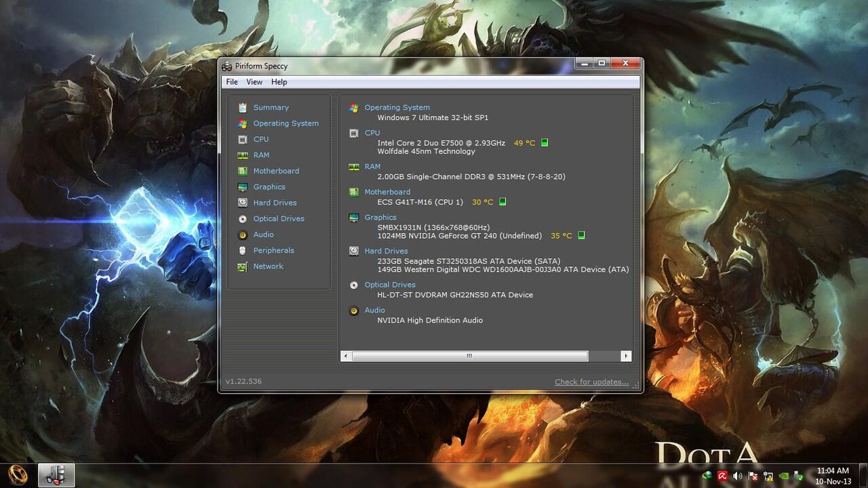Open the View menu
Screen dimensions: 868x488
(254, 82)
